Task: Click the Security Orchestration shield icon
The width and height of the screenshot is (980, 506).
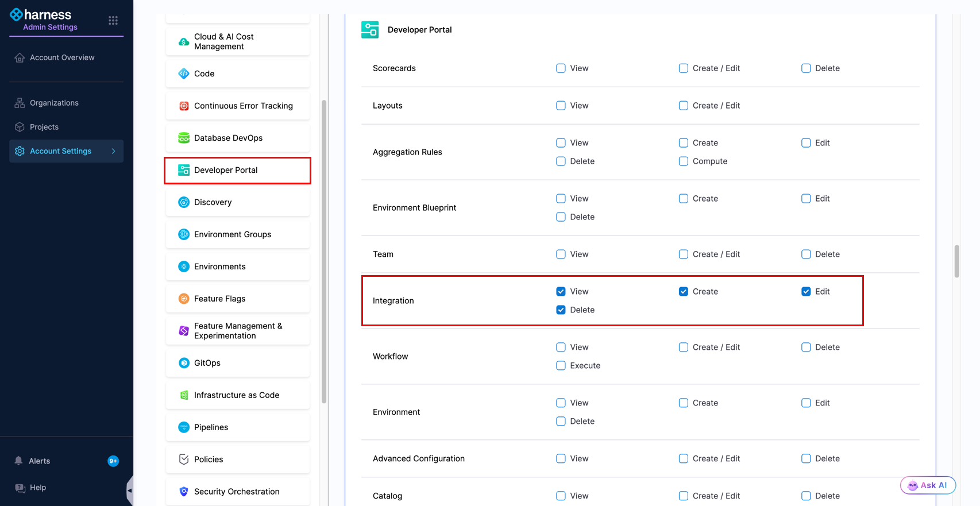Action: 184,492
